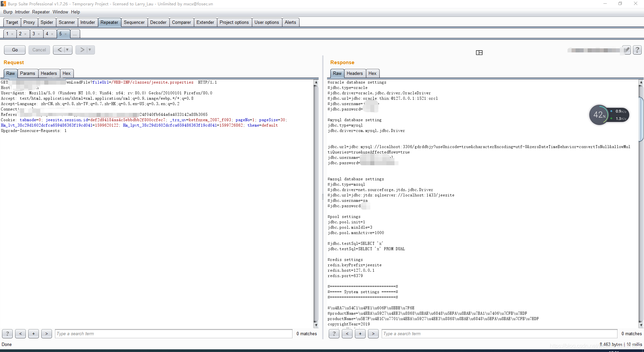Open the Burp menu

[x=8, y=12]
